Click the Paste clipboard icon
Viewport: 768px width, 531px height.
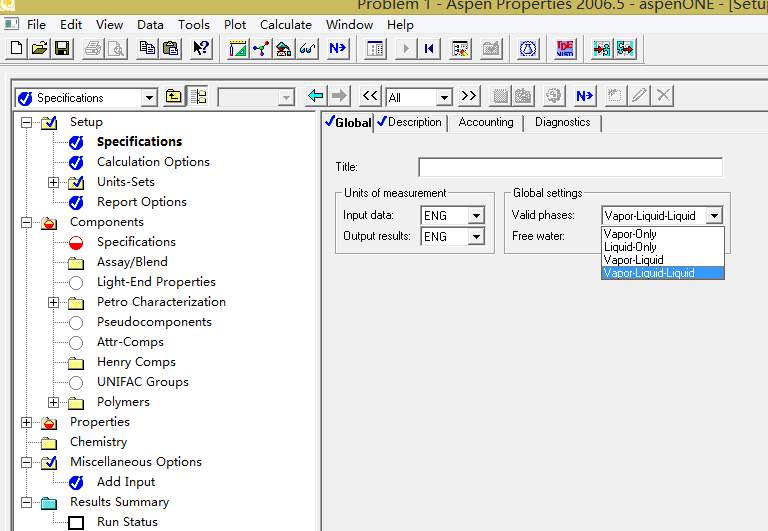pos(170,48)
